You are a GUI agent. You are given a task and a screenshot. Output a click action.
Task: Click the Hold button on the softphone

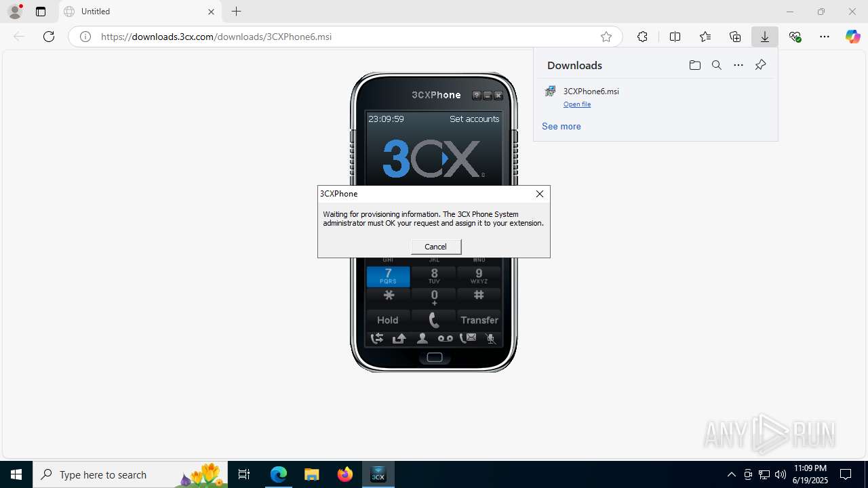pyautogui.click(x=388, y=320)
